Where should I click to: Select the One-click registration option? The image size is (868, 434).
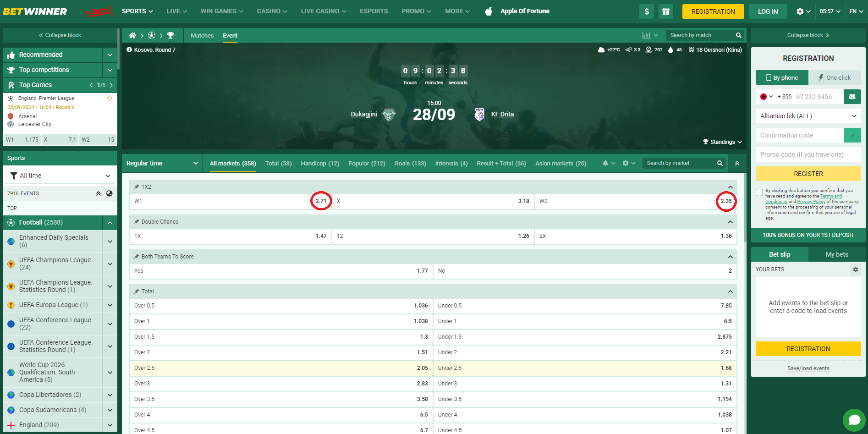(x=835, y=77)
